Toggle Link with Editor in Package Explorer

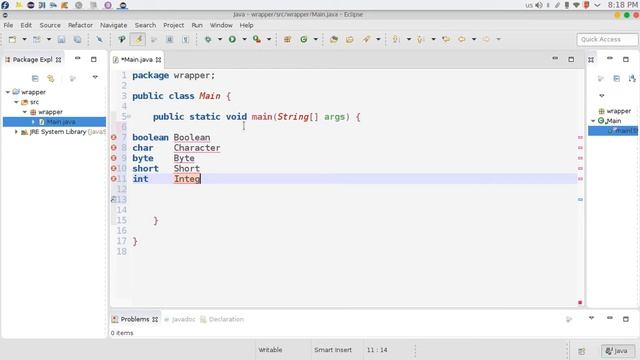[x=51, y=78]
